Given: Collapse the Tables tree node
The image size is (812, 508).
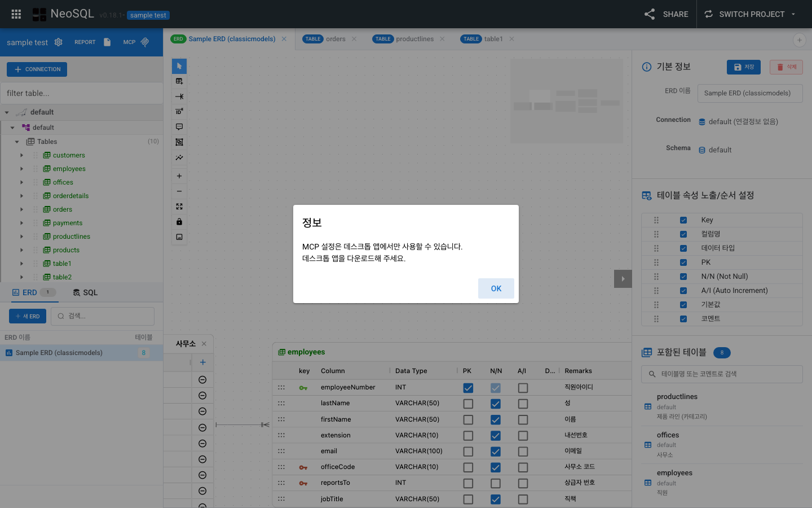Looking at the screenshot, I should coord(17,142).
